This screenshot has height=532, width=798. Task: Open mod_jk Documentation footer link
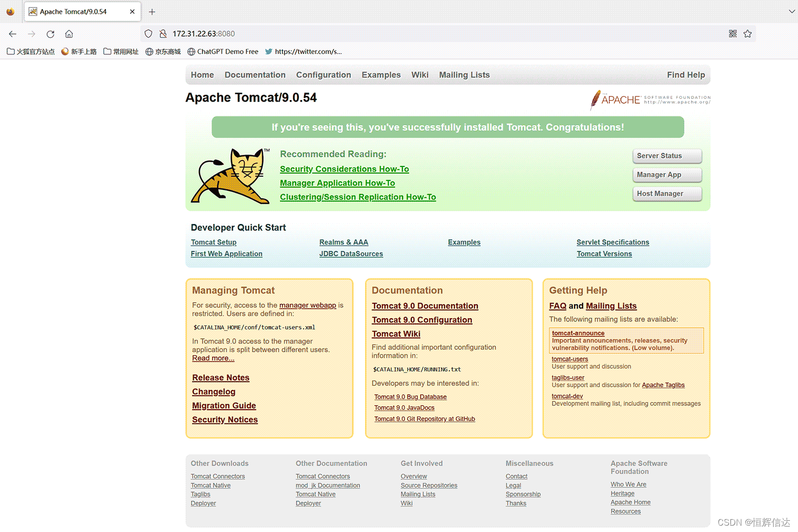pyautogui.click(x=328, y=486)
